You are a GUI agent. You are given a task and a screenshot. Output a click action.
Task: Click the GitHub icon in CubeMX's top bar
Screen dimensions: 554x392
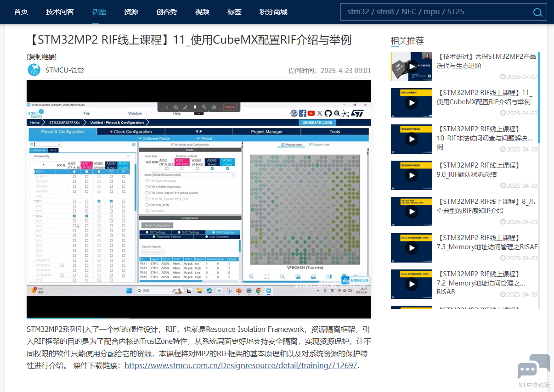click(x=328, y=113)
